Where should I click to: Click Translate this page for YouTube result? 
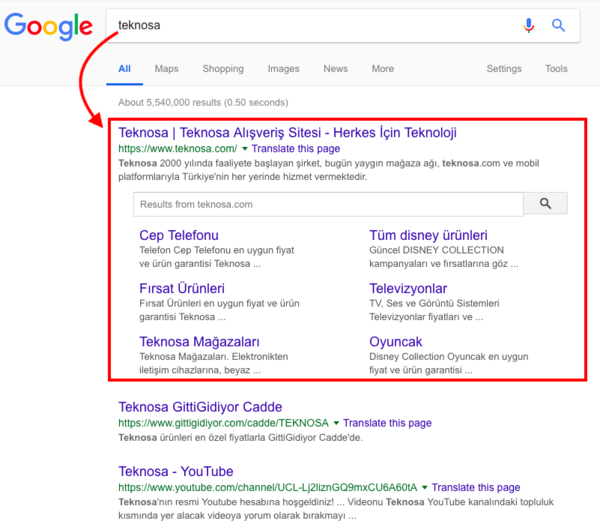476,487
